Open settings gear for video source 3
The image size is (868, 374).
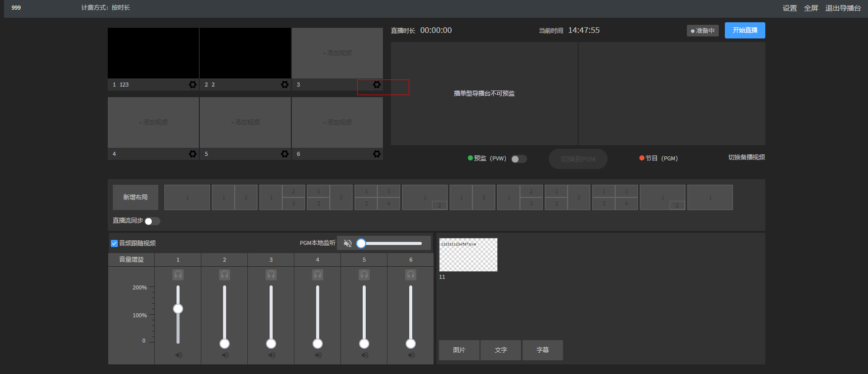tap(377, 85)
